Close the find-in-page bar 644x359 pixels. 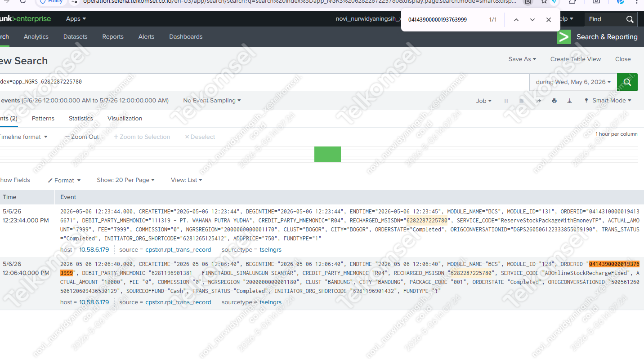(x=549, y=20)
